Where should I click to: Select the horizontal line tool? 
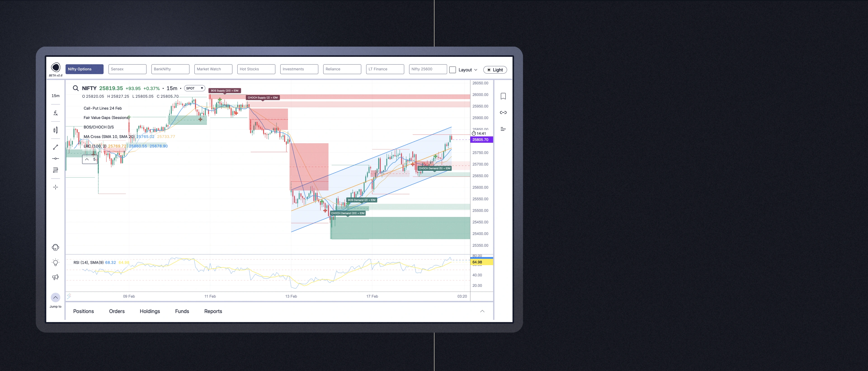point(56,158)
